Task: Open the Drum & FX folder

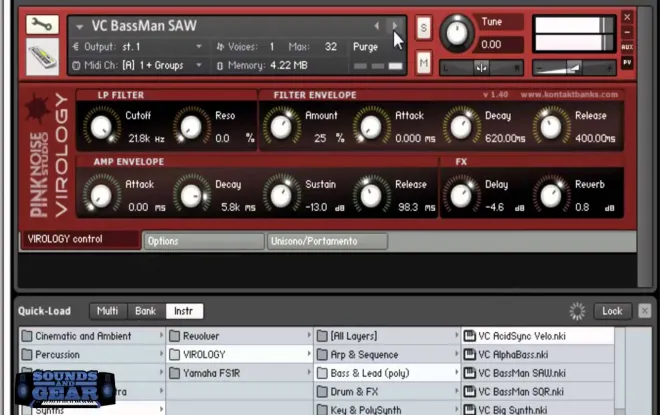Action: (x=387, y=391)
